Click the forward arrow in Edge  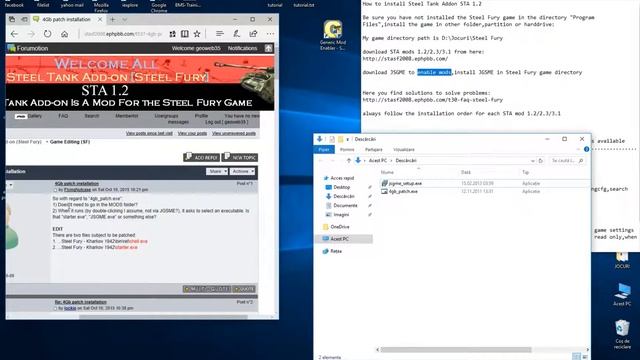point(31,34)
